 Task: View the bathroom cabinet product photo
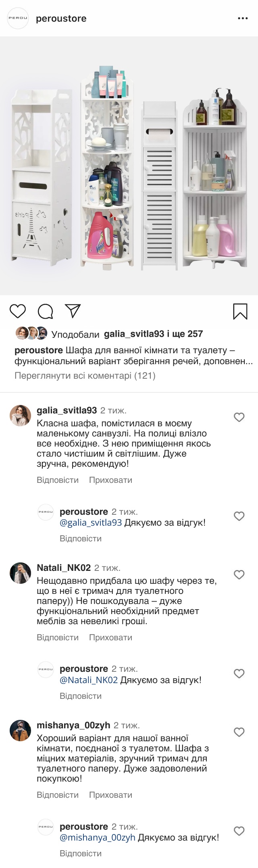click(129, 166)
